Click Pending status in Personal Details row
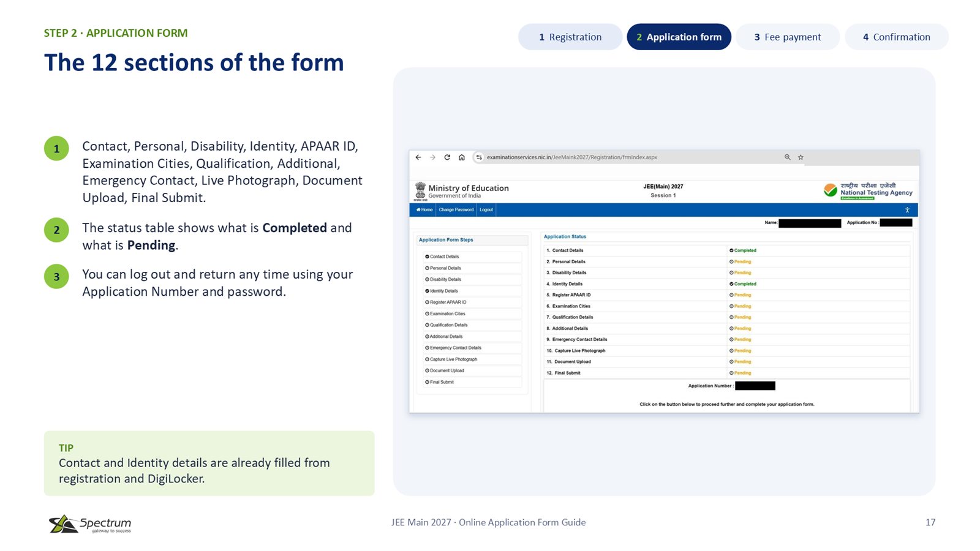 pos(741,261)
